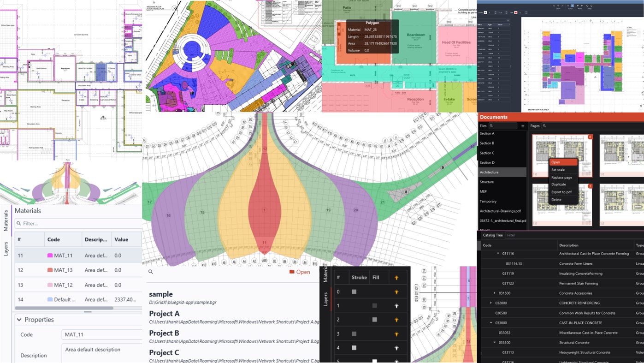Select the 030500 Common Work Results row

point(562,313)
